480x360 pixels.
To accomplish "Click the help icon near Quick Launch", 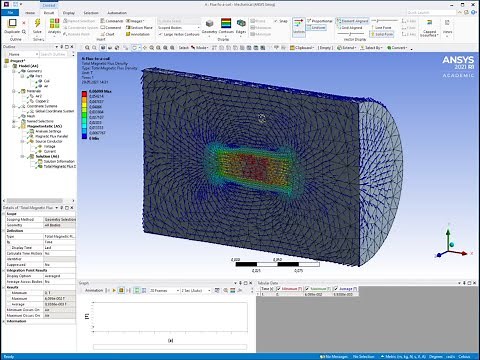I will tap(473, 12).
